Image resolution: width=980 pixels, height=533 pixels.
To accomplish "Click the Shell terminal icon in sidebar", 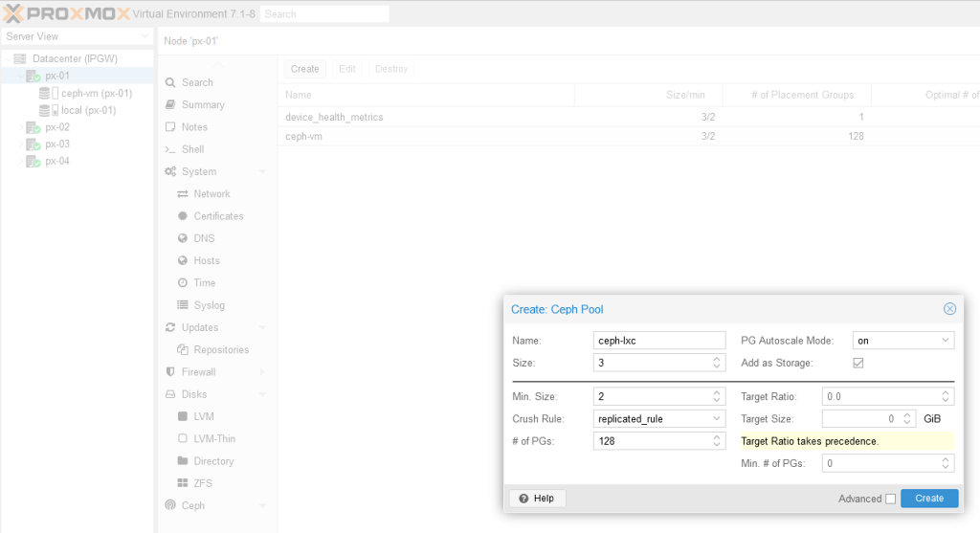I will pos(170,149).
